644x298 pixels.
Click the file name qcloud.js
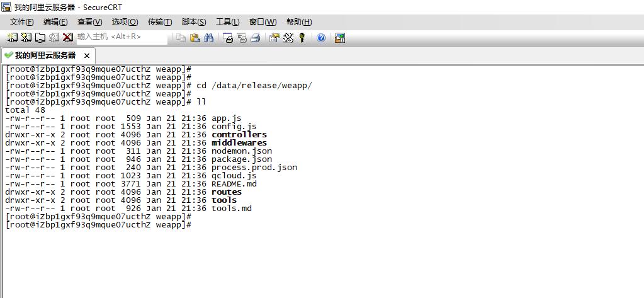(x=234, y=176)
